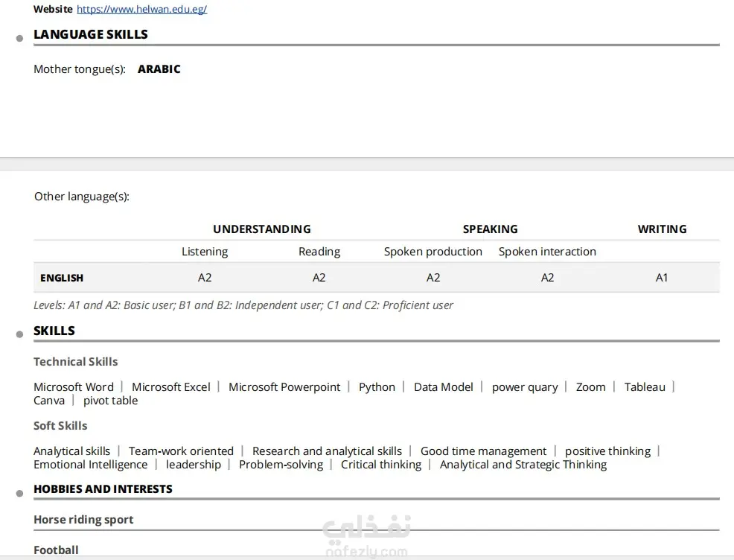Screen dimensions: 734x560
Task: Select the WRITING column header
Action: click(x=662, y=229)
